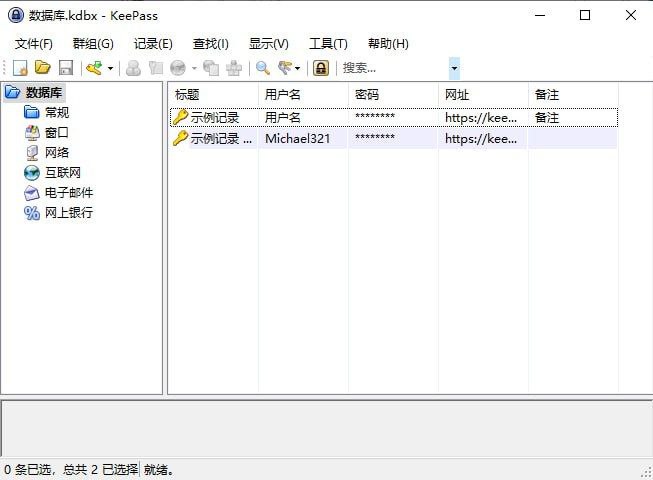The width and height of the screenshot is (653, 480).
Task: Click the Save database floppy icon
Action: [x=66, y=68]
